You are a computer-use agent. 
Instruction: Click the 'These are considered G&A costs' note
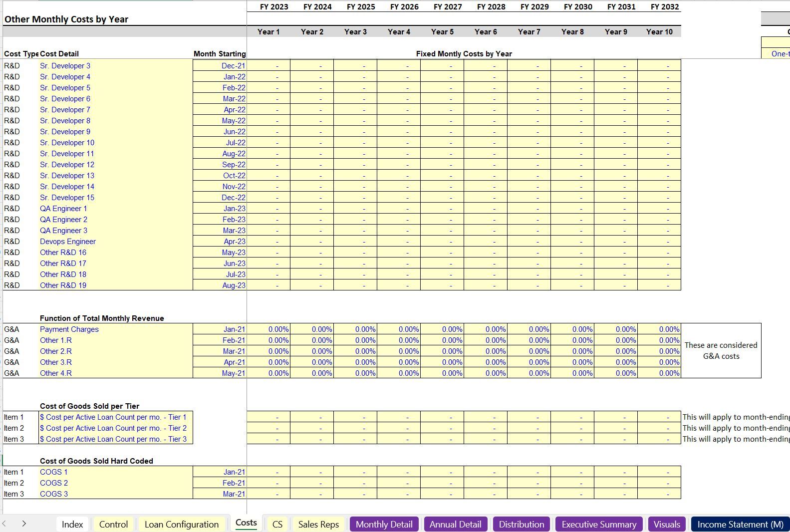(721, 350)
